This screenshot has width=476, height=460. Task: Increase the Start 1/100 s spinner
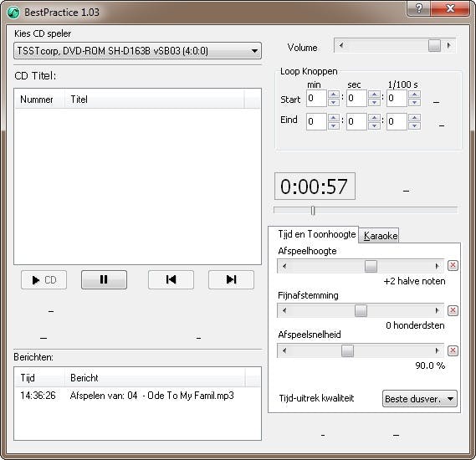414,95
